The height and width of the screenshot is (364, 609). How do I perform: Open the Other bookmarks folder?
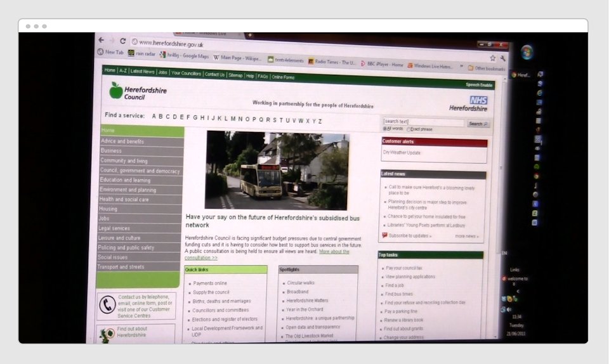coord(487,68)
